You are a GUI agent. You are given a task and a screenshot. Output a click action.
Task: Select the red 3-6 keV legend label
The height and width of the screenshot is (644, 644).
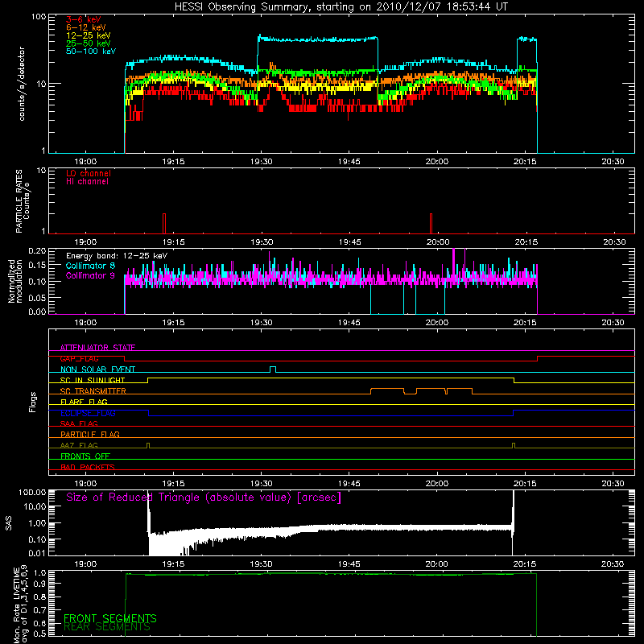[x=84, y=19]
